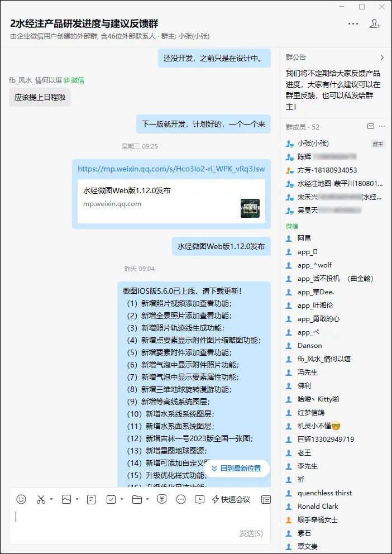Click the group title 水经注产品研发进度与建议反馈群
The height and width of the screenshot is (554, 392).
tap(84, 23)
